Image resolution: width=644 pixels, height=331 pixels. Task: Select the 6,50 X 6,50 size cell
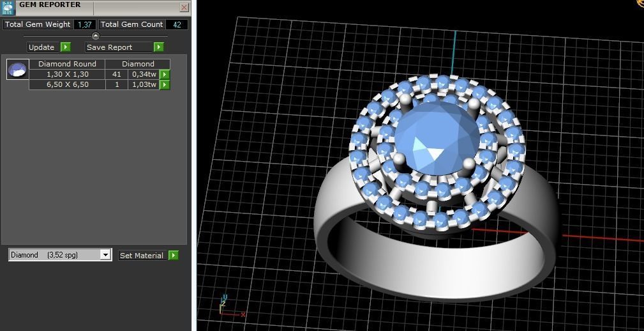[68, 85]
